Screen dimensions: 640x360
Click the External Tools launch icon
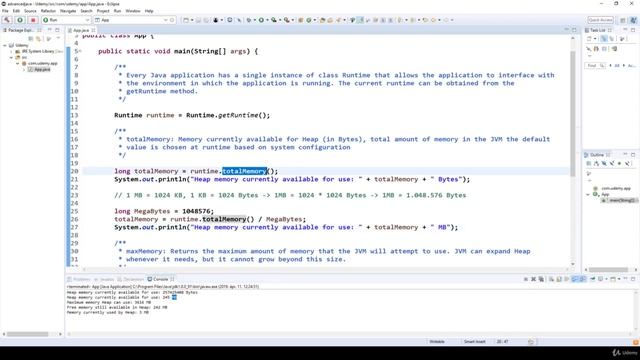287,20
